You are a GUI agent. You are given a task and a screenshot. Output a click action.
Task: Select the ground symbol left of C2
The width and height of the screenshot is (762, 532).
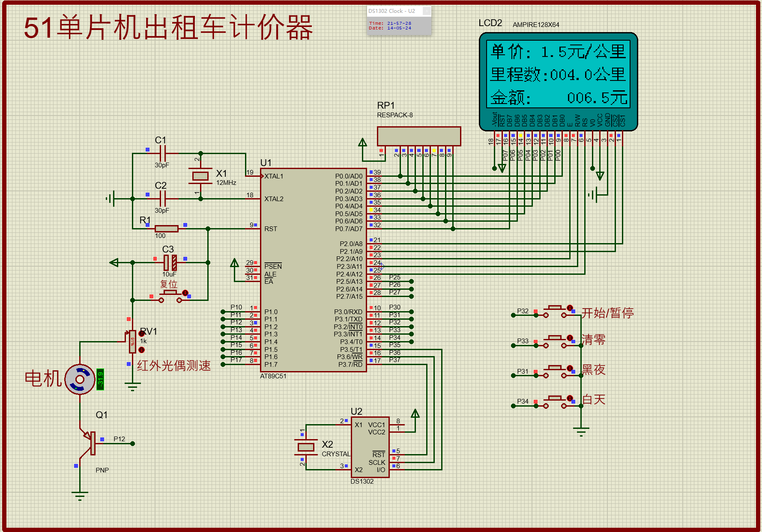[x=110, y=199]
